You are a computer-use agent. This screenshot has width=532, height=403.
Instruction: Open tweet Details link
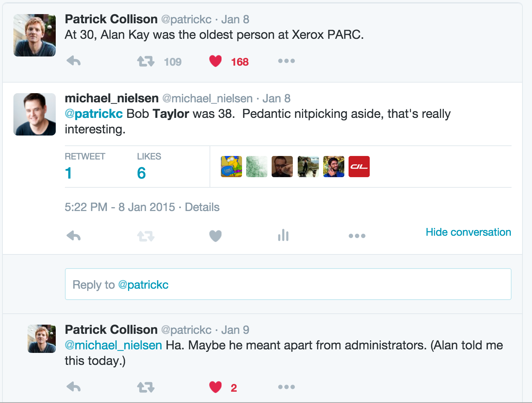pos(202,207)
